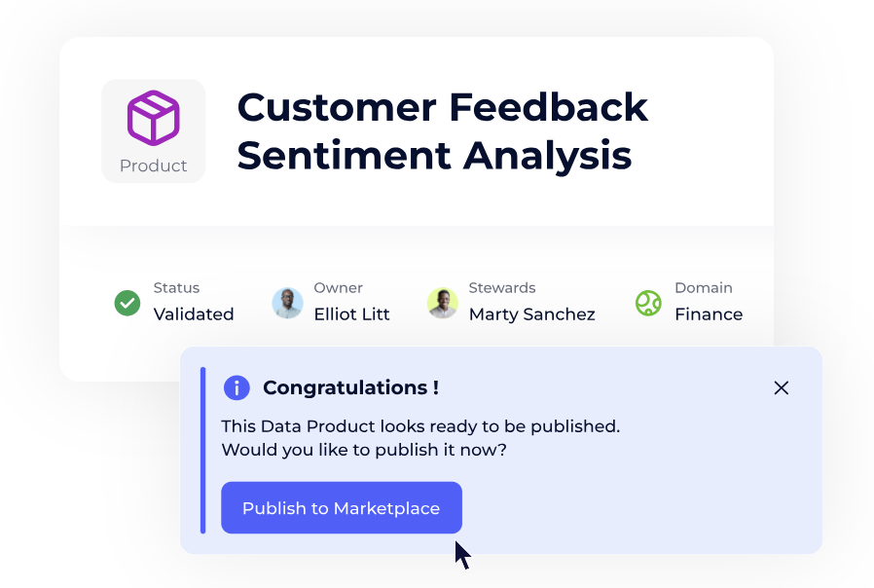Image resolution: width=874 pixels, height=588 pixels.
Task: Click the Finance domain value
Action: [x=709, y=314]
